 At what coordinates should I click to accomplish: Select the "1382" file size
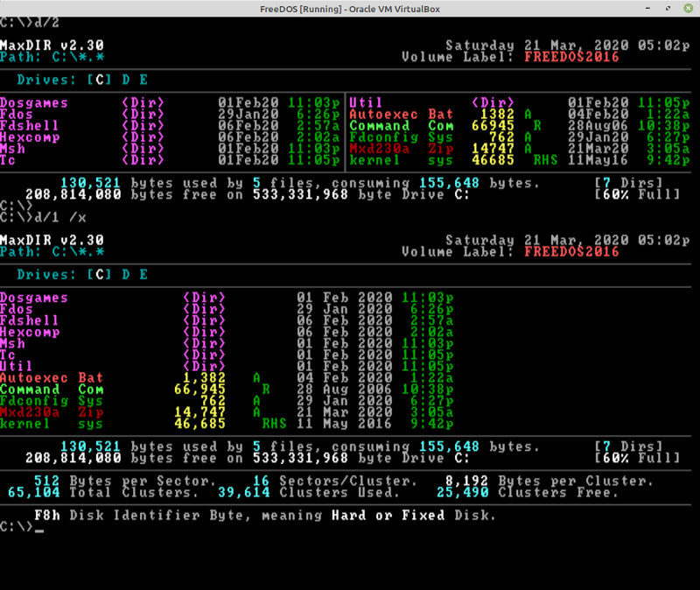[497, 115]
